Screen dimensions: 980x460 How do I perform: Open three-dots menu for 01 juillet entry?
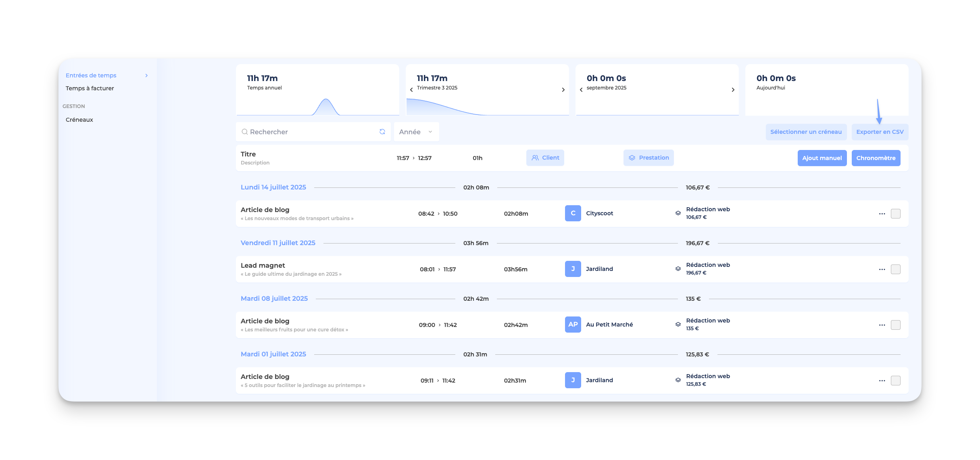[882, 381]
